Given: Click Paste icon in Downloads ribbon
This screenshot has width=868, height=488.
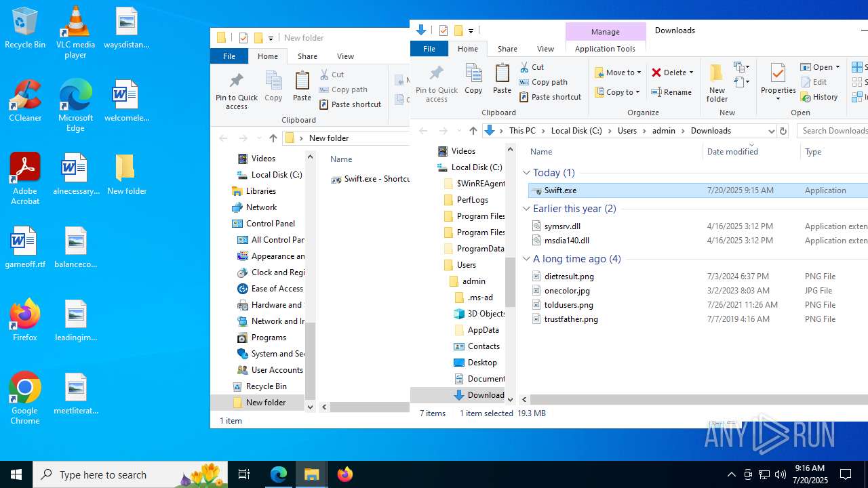Looking at the screenshot, I should (502, 79).
